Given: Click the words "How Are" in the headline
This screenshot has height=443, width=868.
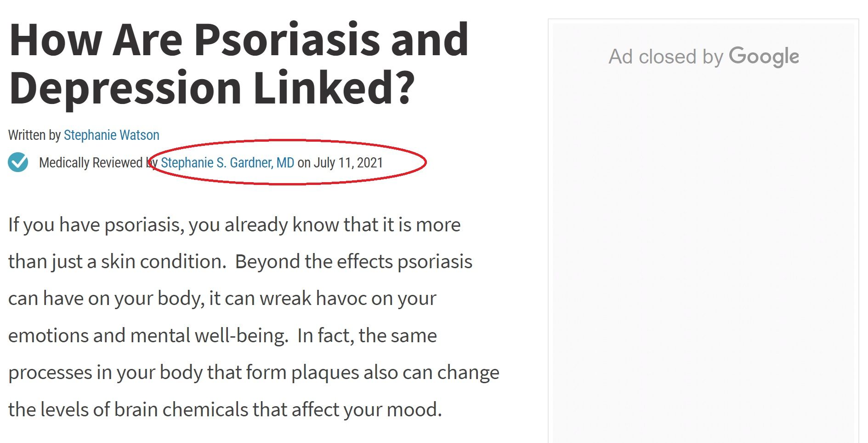Looking at the screenshot, I should click(x=96, y=40).
